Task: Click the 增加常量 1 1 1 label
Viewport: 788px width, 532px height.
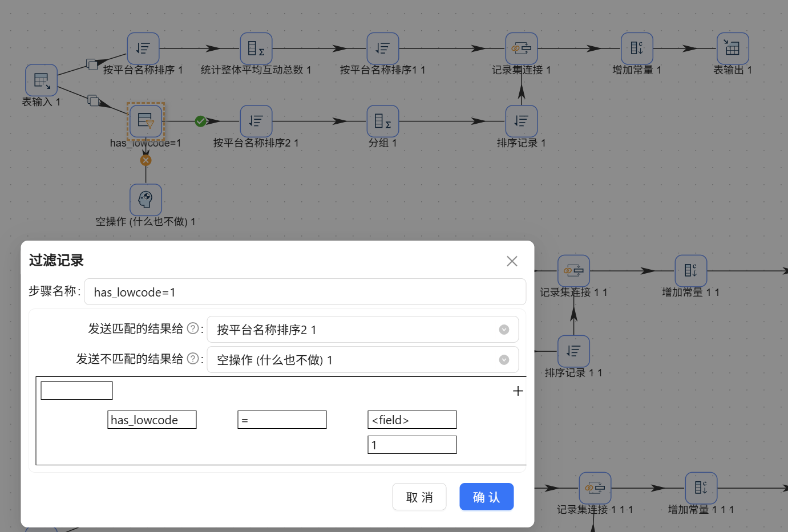Action: (x=701, y=510)
